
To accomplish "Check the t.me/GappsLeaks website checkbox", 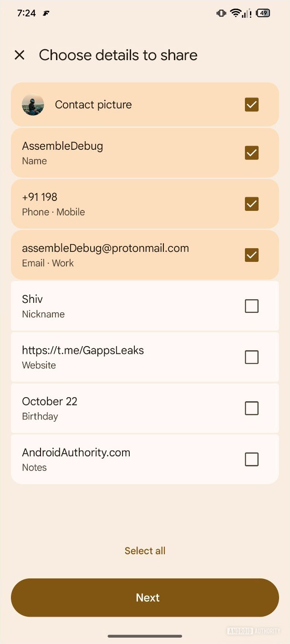I will (x=251, y=357).
